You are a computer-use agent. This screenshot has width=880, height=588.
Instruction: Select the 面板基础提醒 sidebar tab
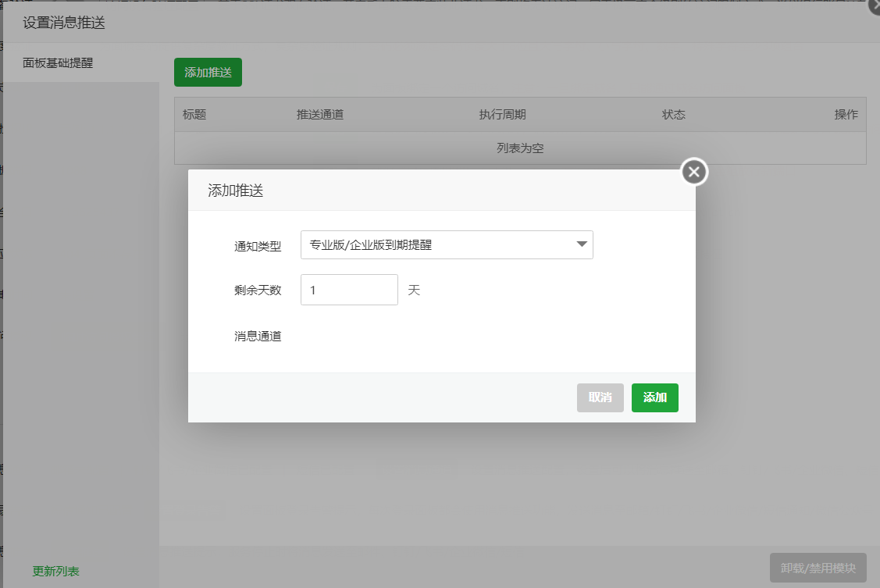pos(81,62)
